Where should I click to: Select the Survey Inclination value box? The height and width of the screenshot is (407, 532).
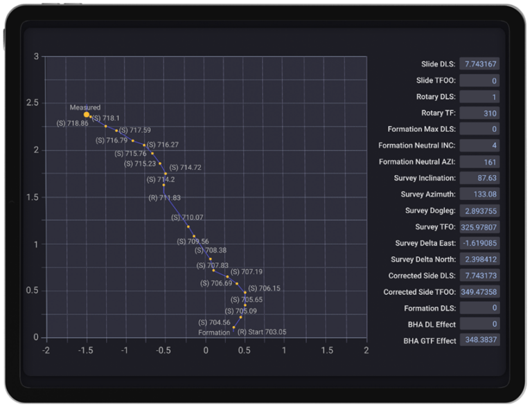479,178
